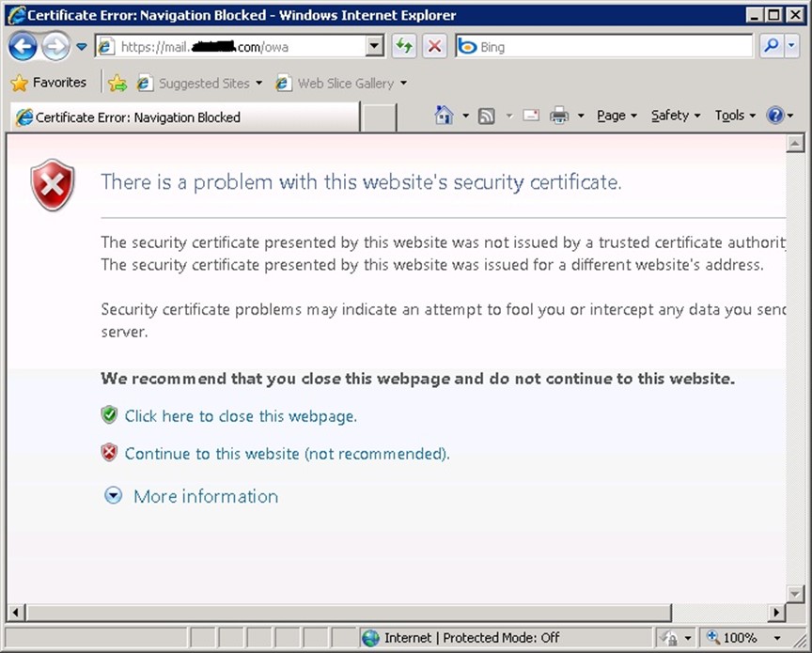Click the Print icon in command bar
The width and height of the screenshot is (812, 653).
559,116
